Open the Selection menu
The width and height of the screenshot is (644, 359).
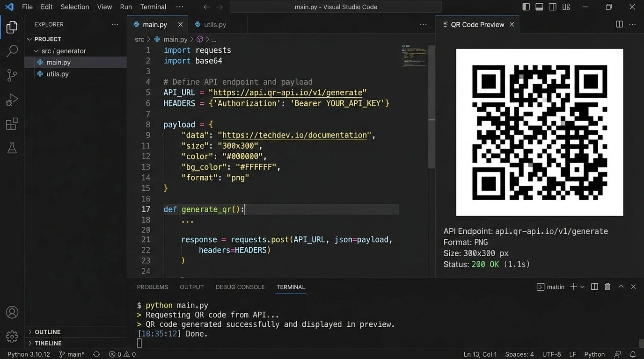[x=75, y=7]
